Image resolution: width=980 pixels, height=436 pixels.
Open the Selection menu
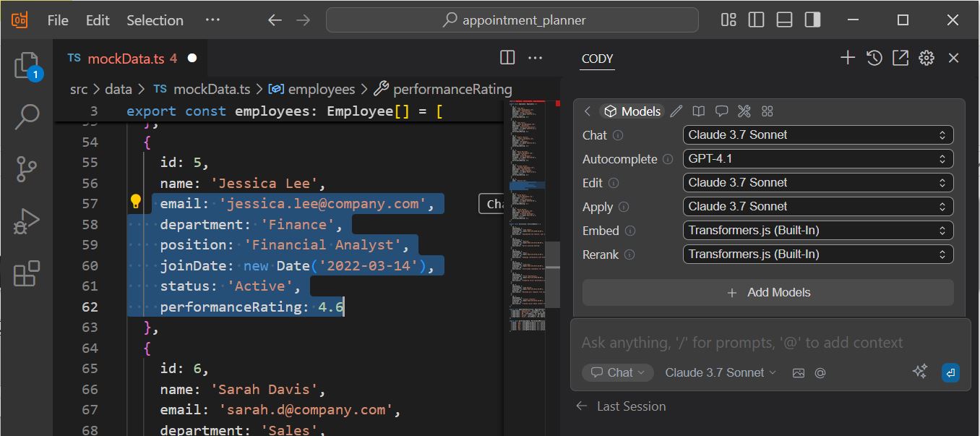click(155, 20)
